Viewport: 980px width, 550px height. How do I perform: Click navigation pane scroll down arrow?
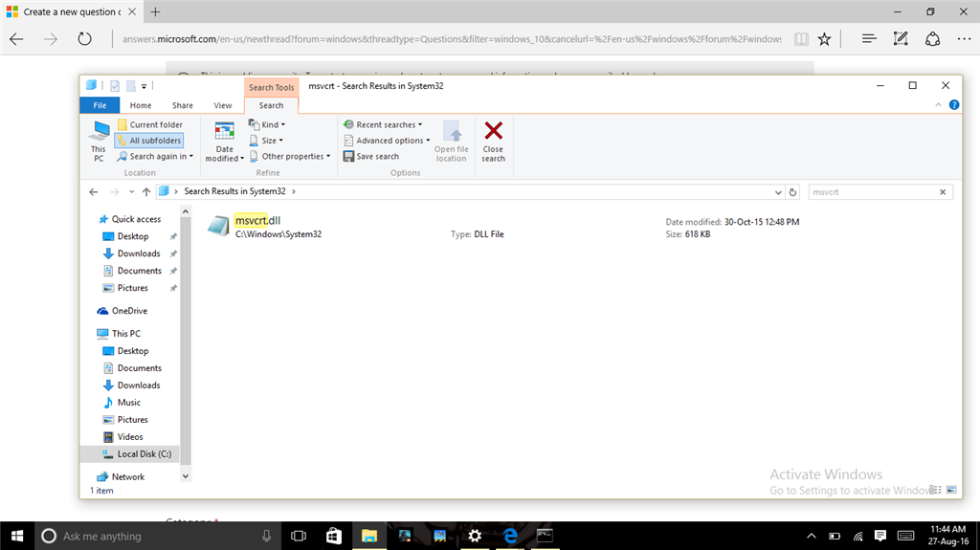(185, 476)
